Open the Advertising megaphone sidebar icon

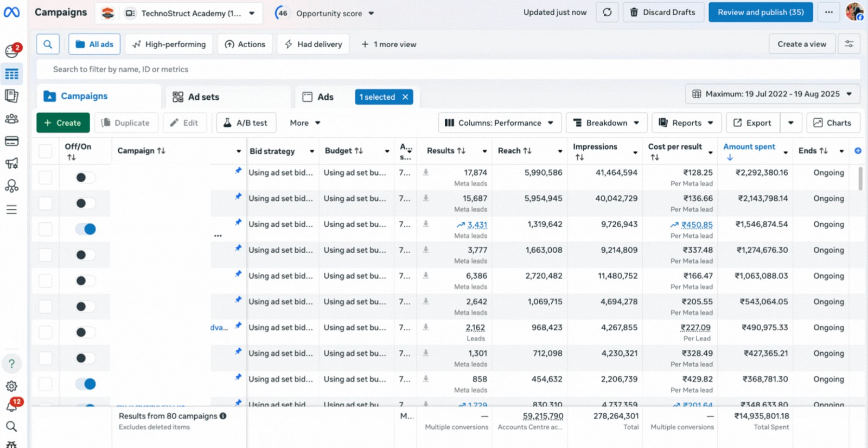point(11,163)
